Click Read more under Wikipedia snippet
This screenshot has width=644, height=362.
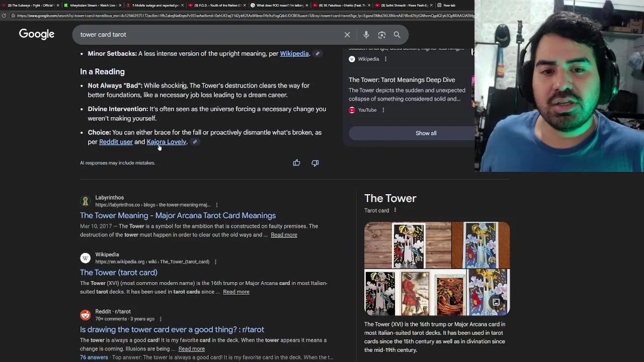click(x=236, y=292)
